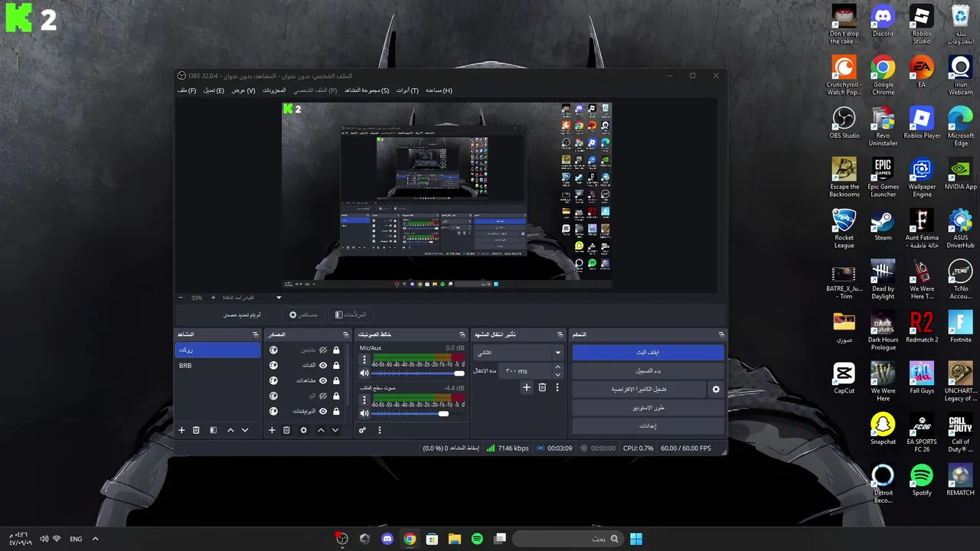Open the transition type dropdown تلاشي
This screenshot has height=551, width=980.
pyautogui.click(x=518, y=353)
